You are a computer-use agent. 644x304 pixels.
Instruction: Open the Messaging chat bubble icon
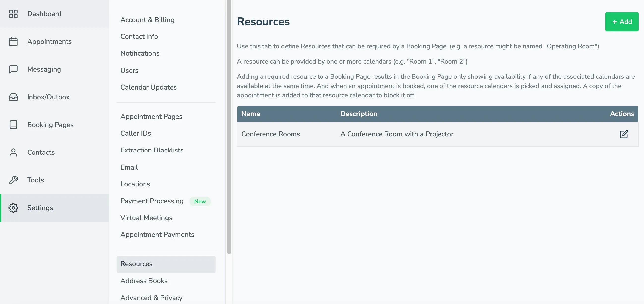click(13, 69)
